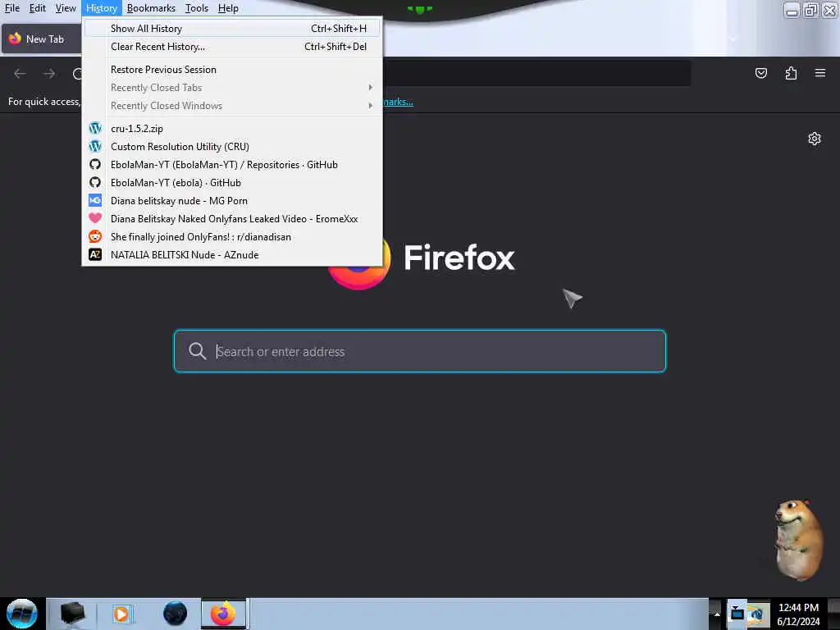Select Clear Recent History option
Screen dimensions: 840x630
pyautogui.click(x=232, y=47)
